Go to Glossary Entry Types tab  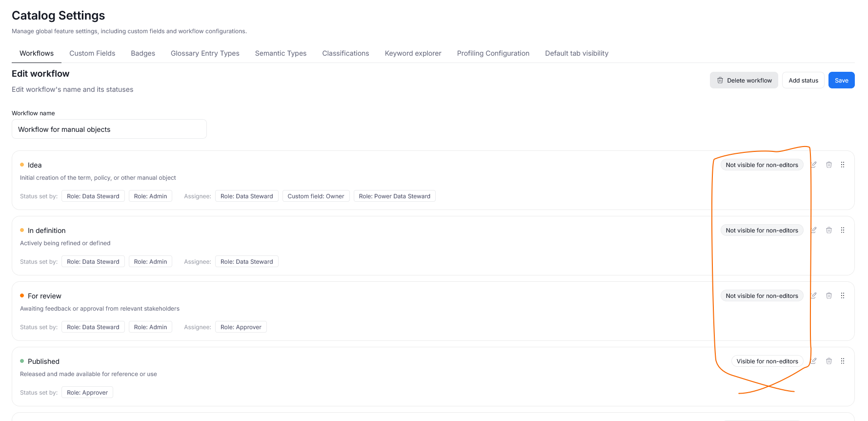tap(205, 53)
